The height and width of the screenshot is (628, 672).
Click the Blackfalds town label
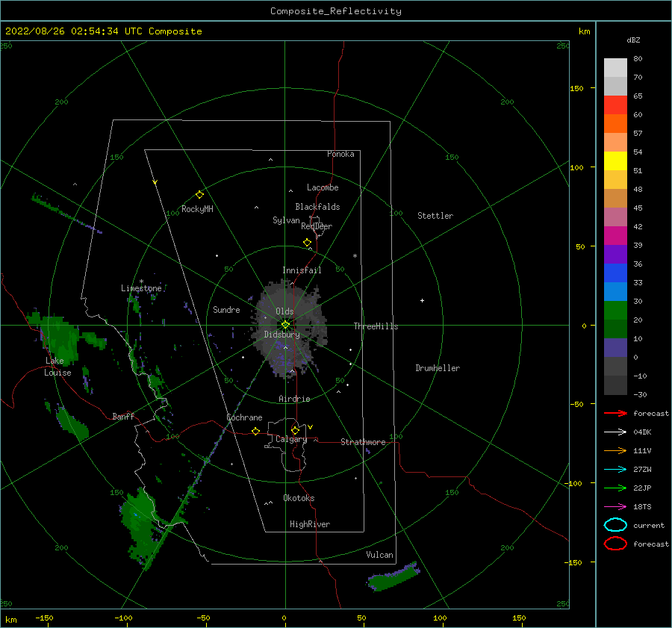[317, 207]
